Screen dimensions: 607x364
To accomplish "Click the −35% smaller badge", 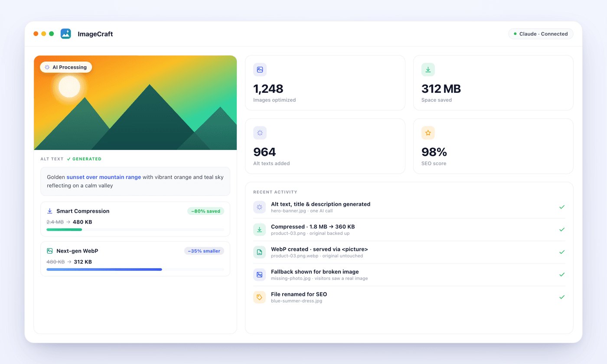I will click(204, 251).
